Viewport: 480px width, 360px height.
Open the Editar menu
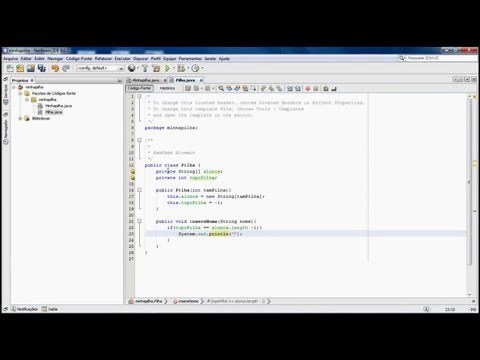coord(26,58)
